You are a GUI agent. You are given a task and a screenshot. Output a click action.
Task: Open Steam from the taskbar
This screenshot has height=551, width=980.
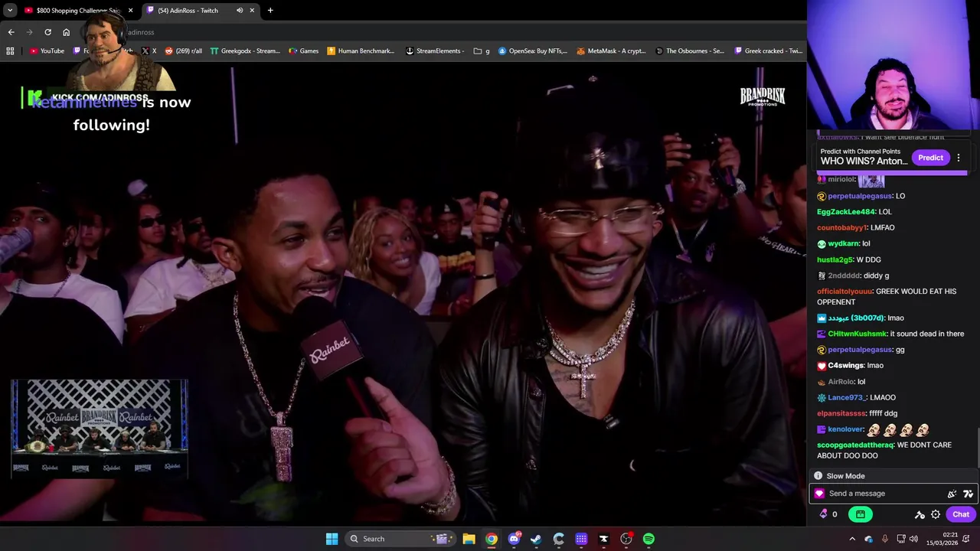(537, 539)
